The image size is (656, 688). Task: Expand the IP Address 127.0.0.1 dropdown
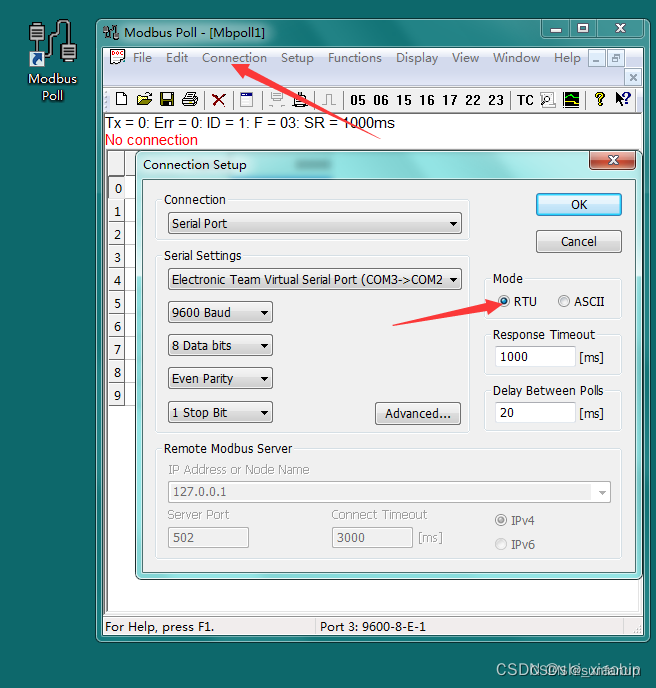coord(602,492)
